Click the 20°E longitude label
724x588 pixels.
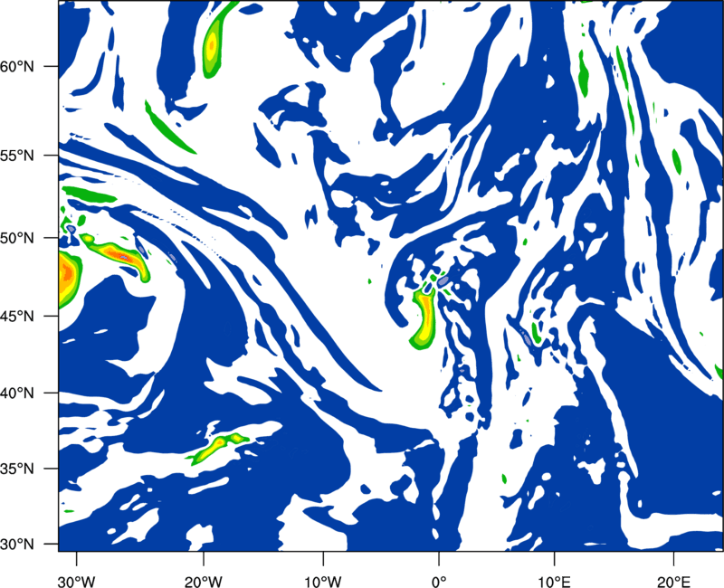673,581
